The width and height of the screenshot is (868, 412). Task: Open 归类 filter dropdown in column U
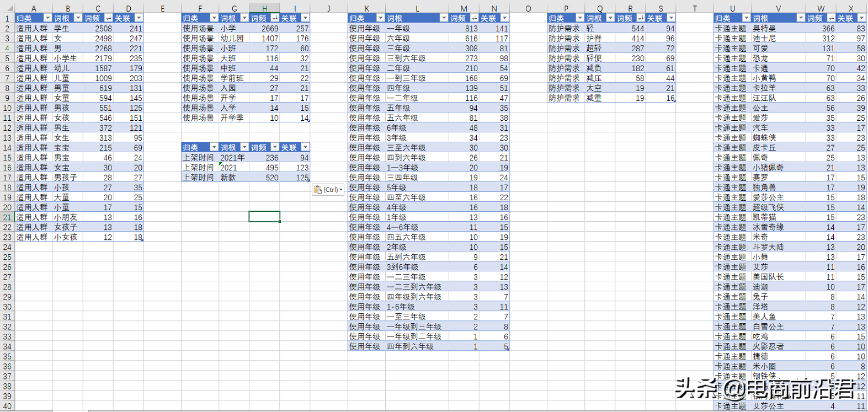tap(746, 18)
